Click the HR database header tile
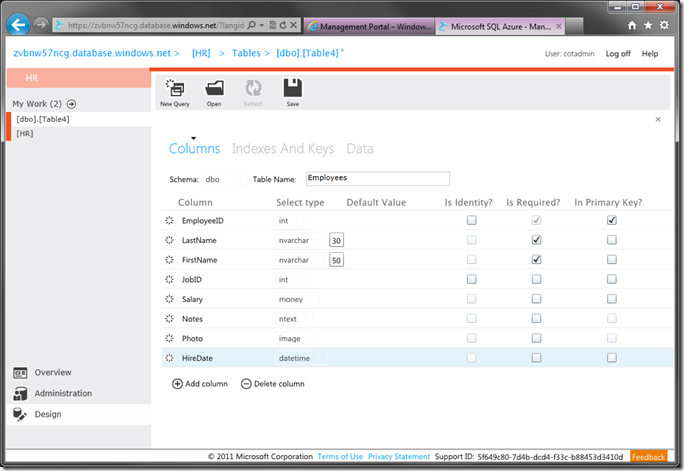 point(79,78)
